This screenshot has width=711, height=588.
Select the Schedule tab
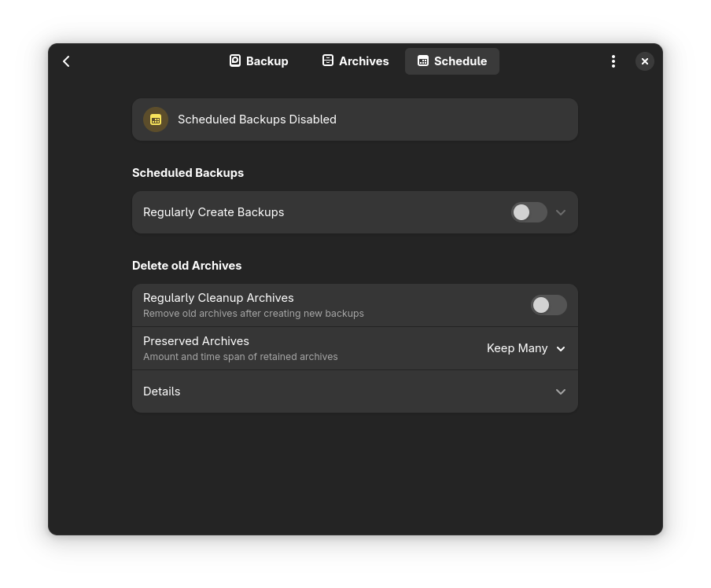452,61
